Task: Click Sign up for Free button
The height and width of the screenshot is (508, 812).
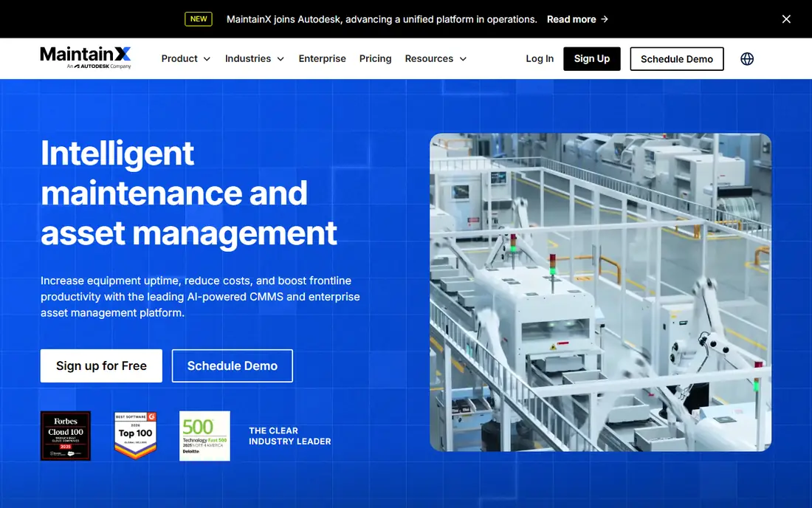Action: pos(102,366)
